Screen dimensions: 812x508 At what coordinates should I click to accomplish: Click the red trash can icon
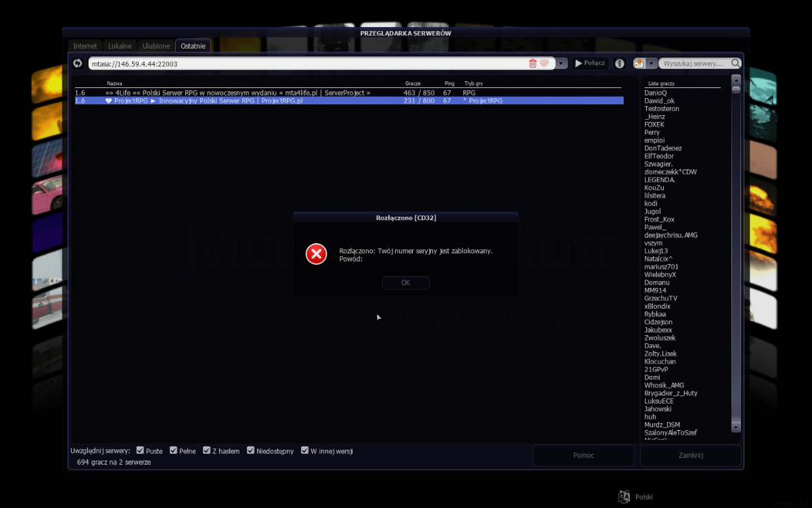tap(533, 64)
